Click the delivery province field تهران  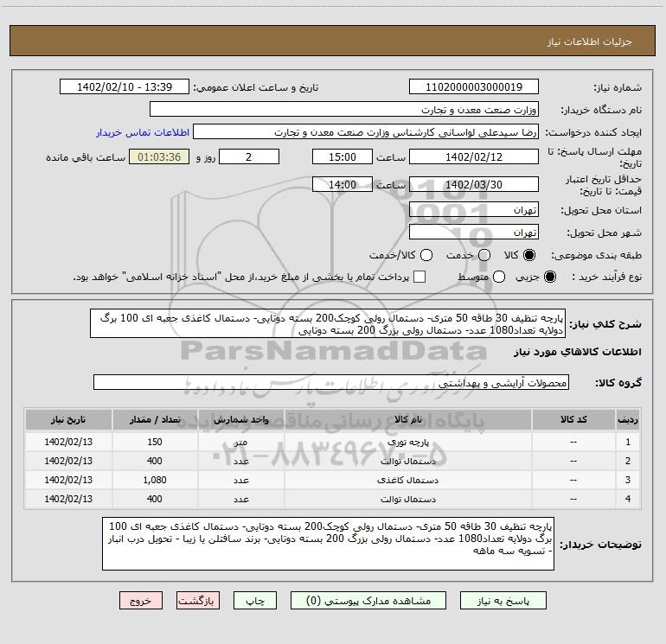tap(474, 210)
